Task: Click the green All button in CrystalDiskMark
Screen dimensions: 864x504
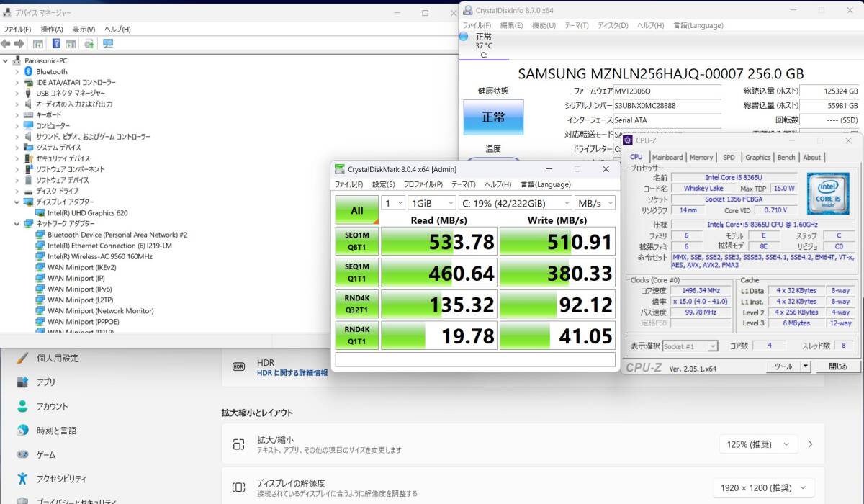Action: (x=356, y=210)
